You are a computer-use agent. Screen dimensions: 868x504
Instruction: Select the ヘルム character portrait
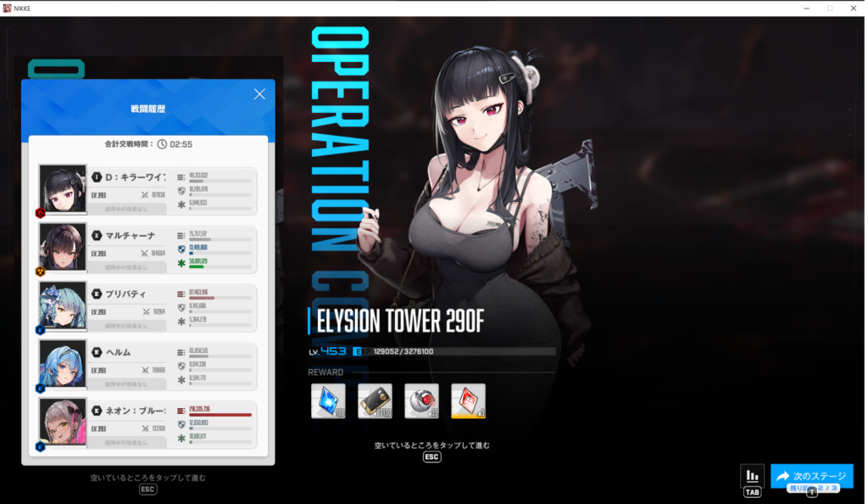click(x=63, y=363)
